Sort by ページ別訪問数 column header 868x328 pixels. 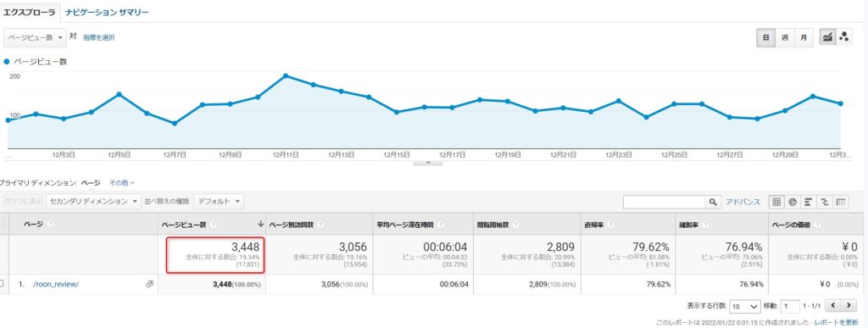tap(292, 225)
